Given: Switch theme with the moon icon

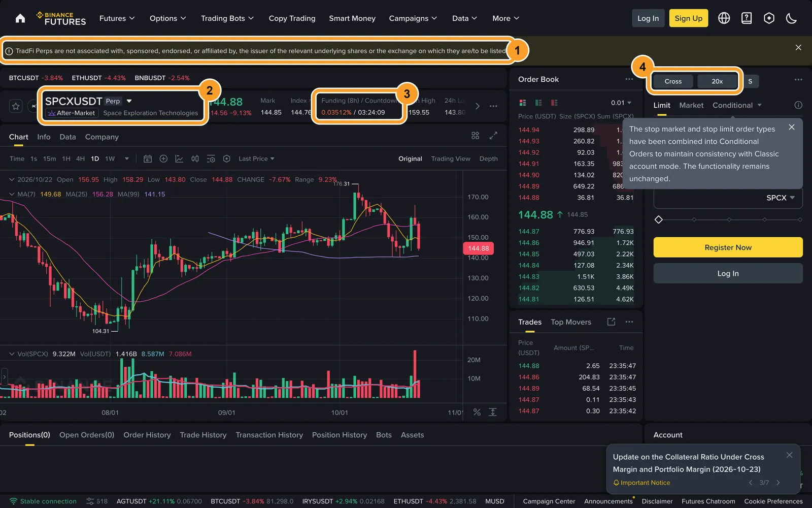Looking at the screenshot, I should (x=791, y=18).
